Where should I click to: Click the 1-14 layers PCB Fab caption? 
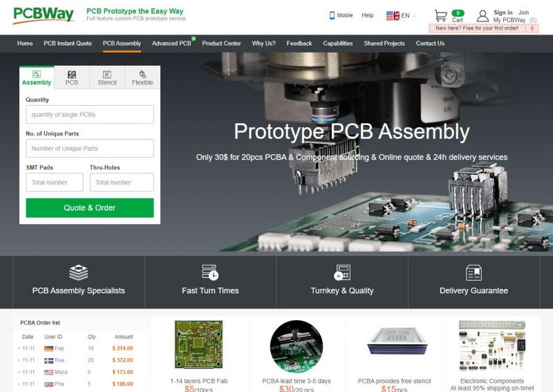tap(198, 381)
